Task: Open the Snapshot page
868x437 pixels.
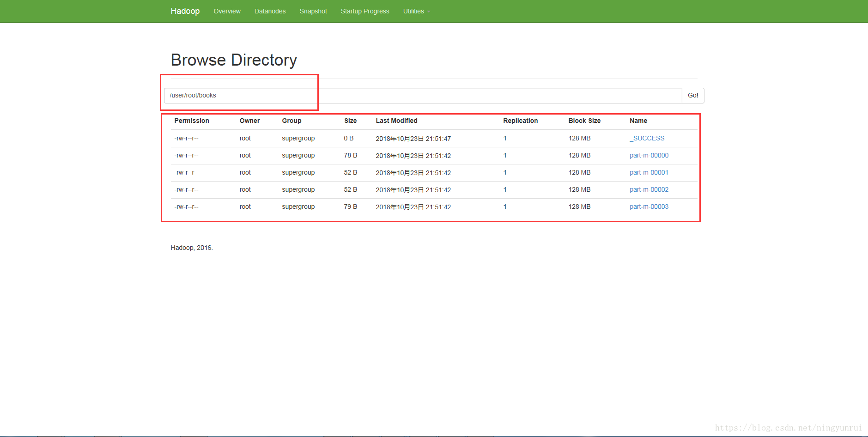Action: (313, 11)
